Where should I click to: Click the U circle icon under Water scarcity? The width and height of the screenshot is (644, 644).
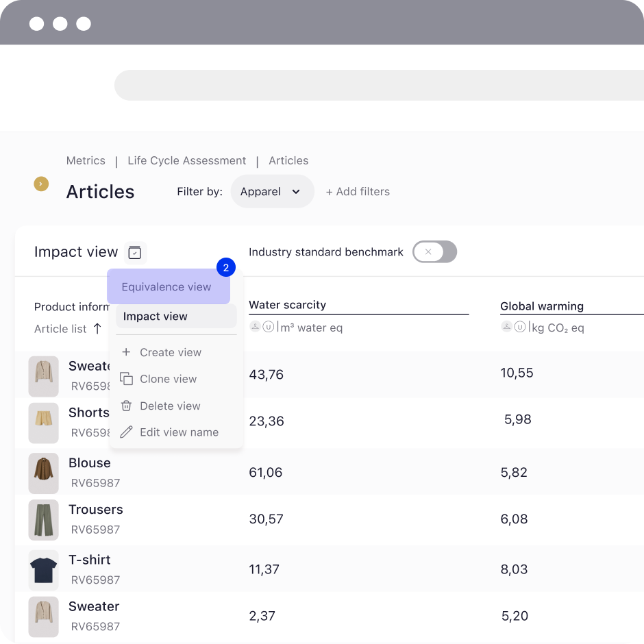coord(268,327)
